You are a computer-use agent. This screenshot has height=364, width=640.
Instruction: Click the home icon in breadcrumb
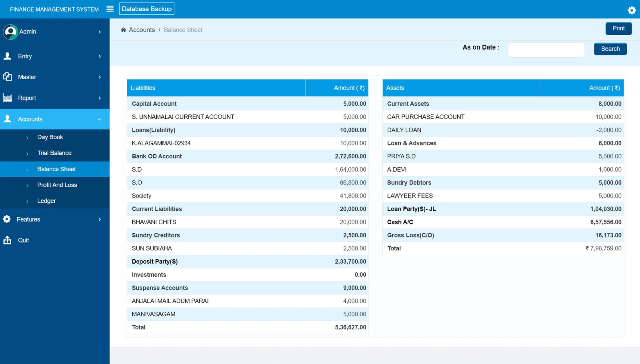[x=124, y=30]
